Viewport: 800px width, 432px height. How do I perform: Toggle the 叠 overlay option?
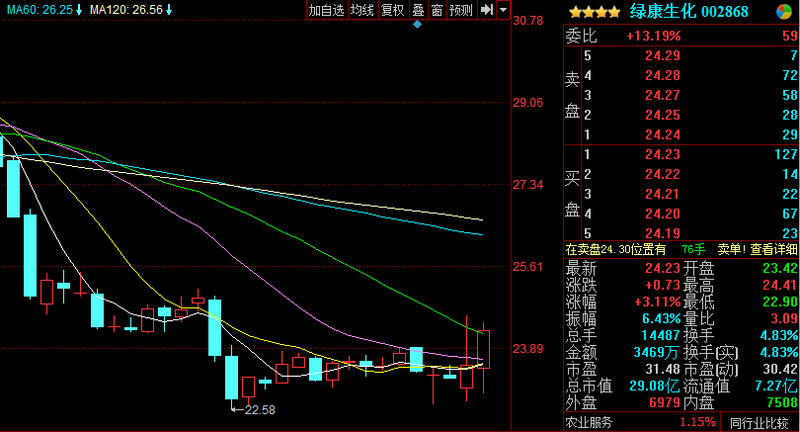pos(418,10)
